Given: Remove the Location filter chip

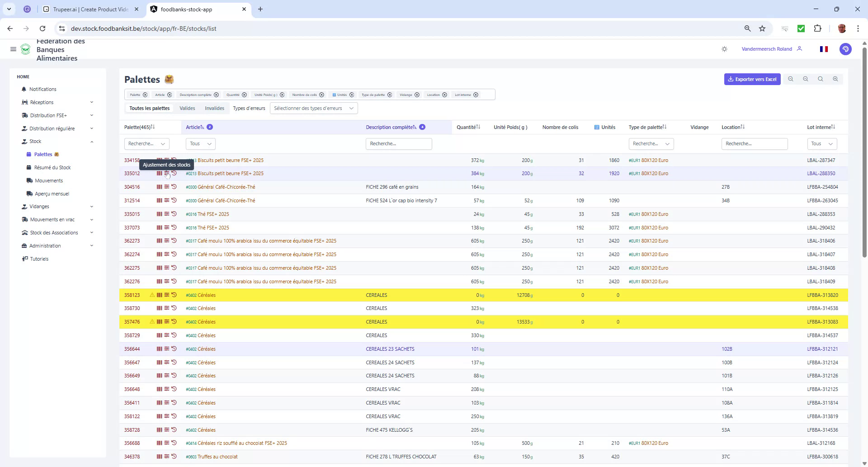Looking at the screenshot, I should pos(444,95).
